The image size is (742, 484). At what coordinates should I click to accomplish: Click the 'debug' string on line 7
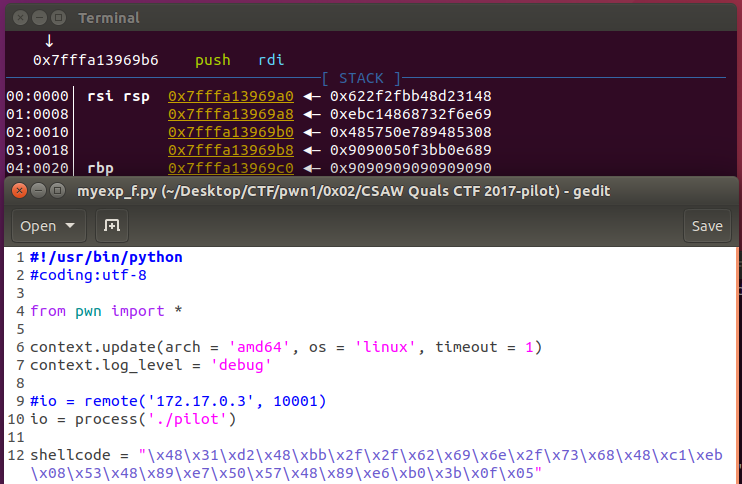coord(241,365)
